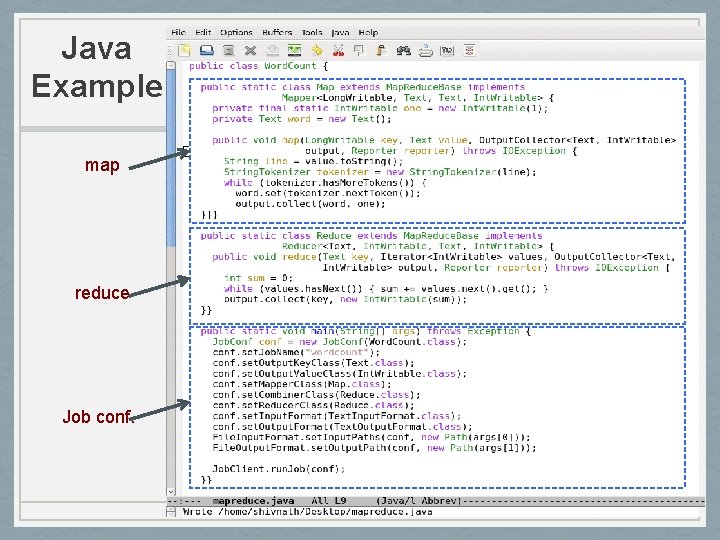Viewport: 720px width, 540px height.
Task: Click 'StringTokenizer tokenizer = new StringTokenizer(line);' line
Action: (x=380, y=172)
